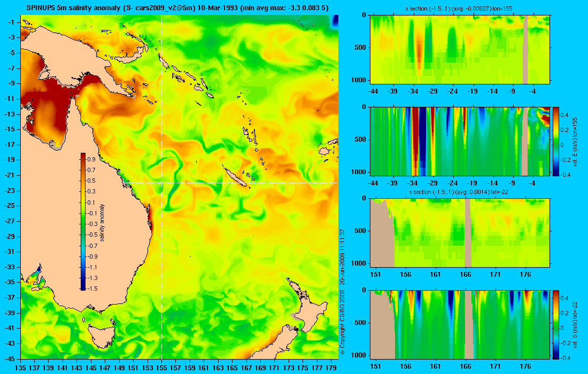Click the Australian mainland on the map
This screenshot has width=588, height=374.
(x=86, y=210)
